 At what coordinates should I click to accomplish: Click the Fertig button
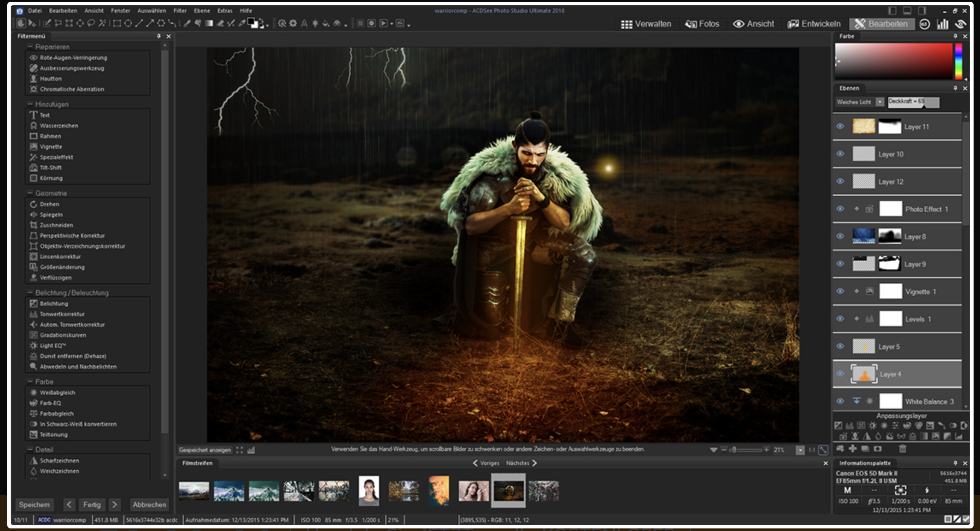tap(92, 504)
